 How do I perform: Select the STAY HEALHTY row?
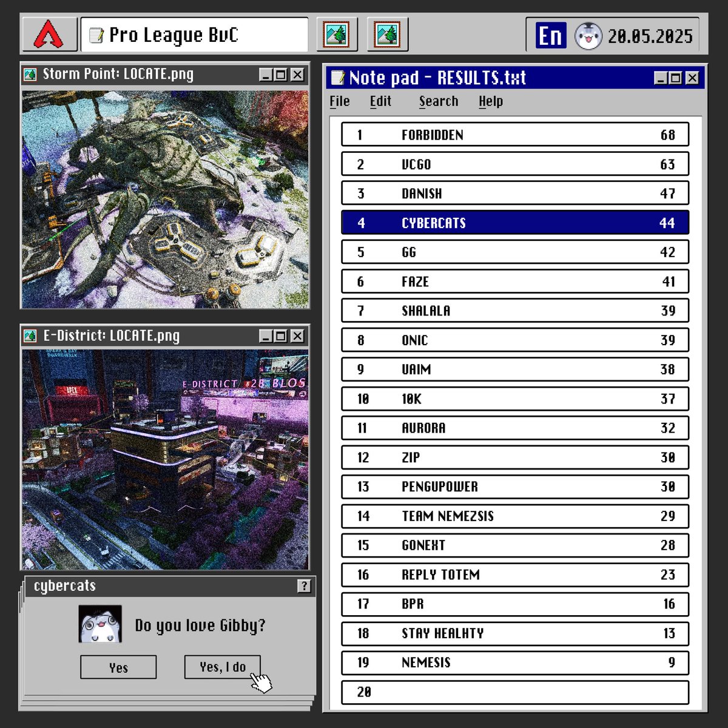[x=515, y=633]
